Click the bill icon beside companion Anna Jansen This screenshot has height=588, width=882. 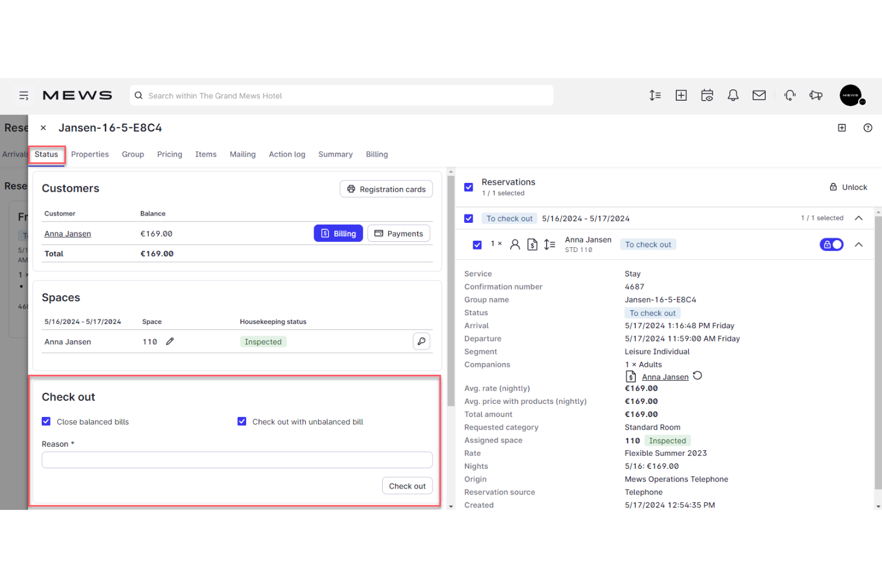tap(631, 377)
